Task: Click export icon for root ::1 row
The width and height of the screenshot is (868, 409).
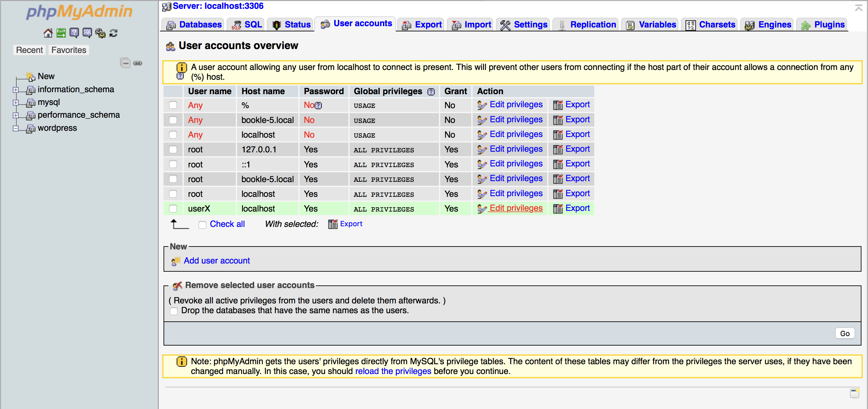Action: tap(558, 164)
